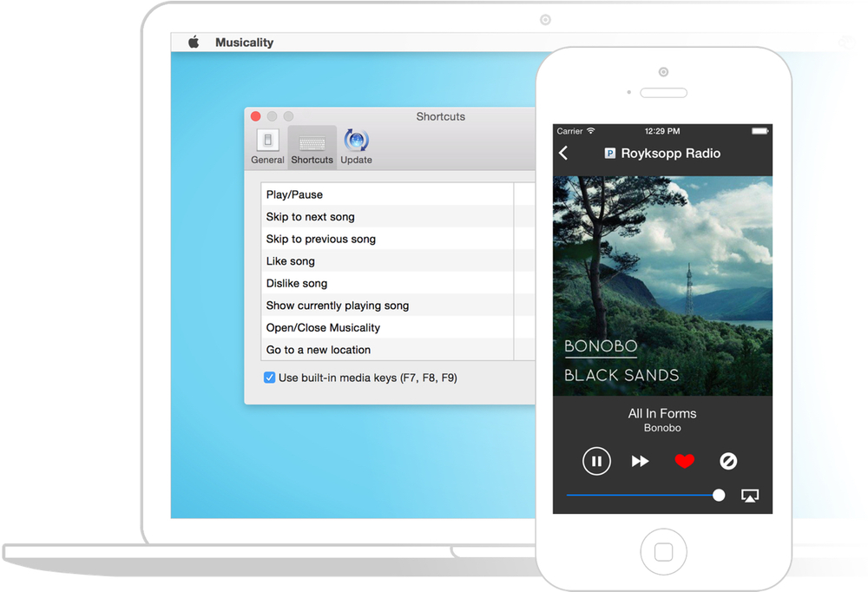This screenshot has width=868, height=592.
Task: Tap the back chevron on phone
Action: (563, 153)
